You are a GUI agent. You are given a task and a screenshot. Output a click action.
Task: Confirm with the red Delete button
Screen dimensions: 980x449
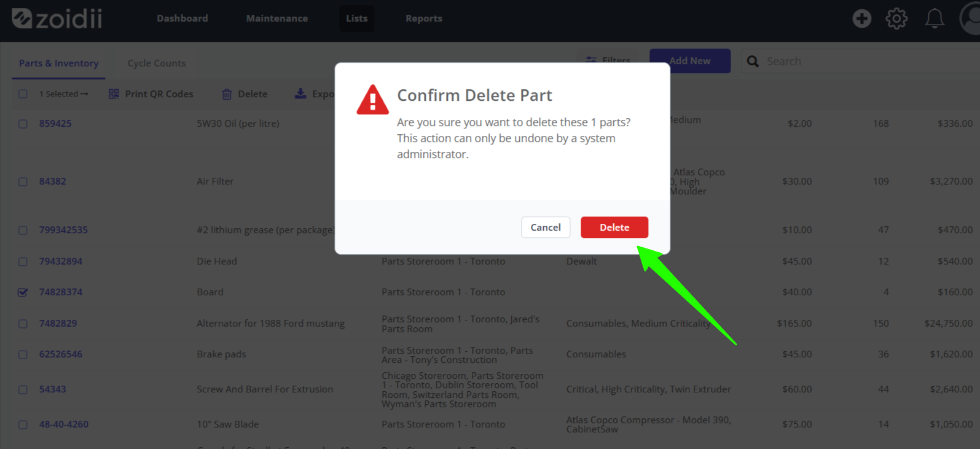click(614, 228)
